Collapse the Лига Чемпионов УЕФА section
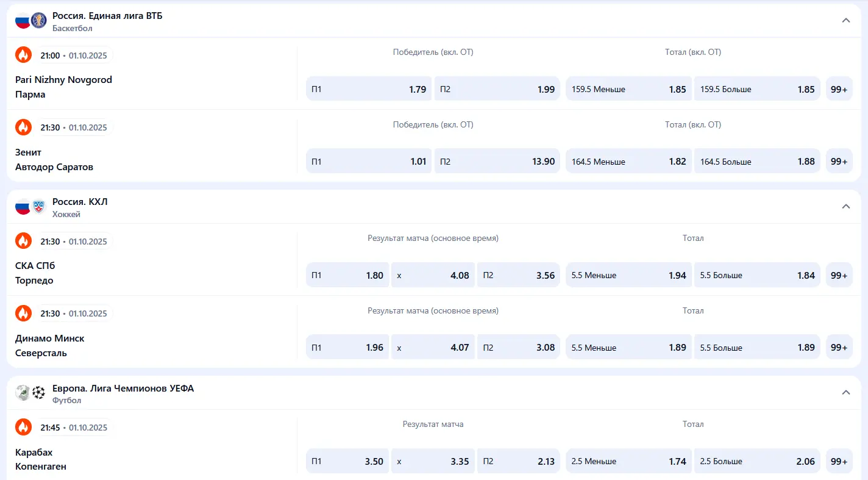868x480 pixels. (845, 392)
